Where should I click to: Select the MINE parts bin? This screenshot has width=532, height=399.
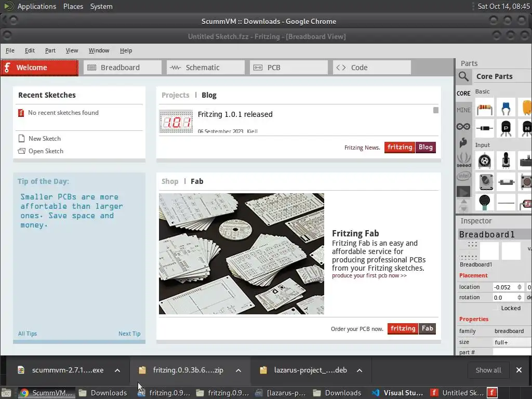pos(463,110)
